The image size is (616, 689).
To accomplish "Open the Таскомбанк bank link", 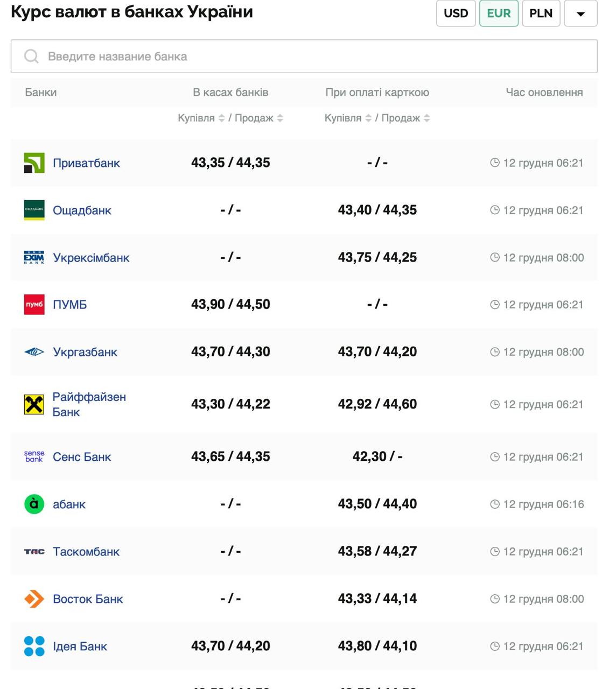I will coord(86,552).
